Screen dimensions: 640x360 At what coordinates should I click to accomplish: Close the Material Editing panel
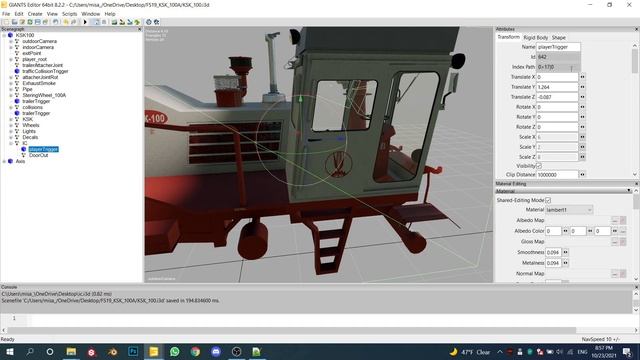coord(636,184)
